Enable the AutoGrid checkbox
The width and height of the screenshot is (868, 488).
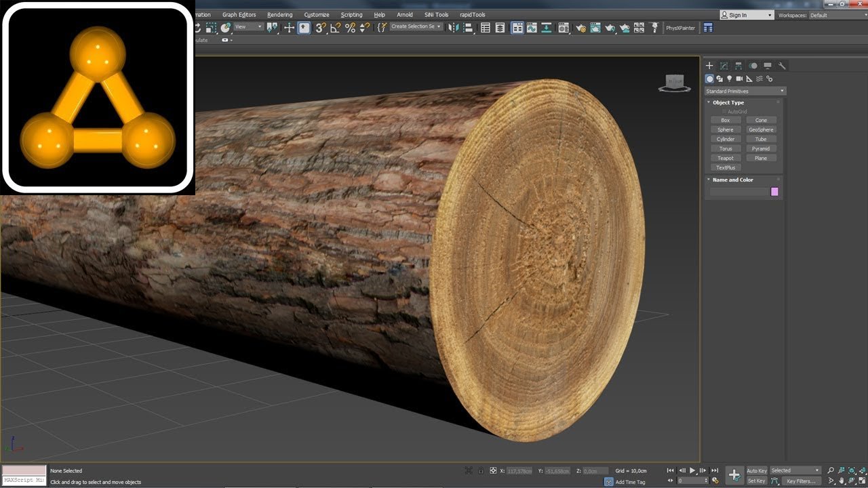[724, 111]
